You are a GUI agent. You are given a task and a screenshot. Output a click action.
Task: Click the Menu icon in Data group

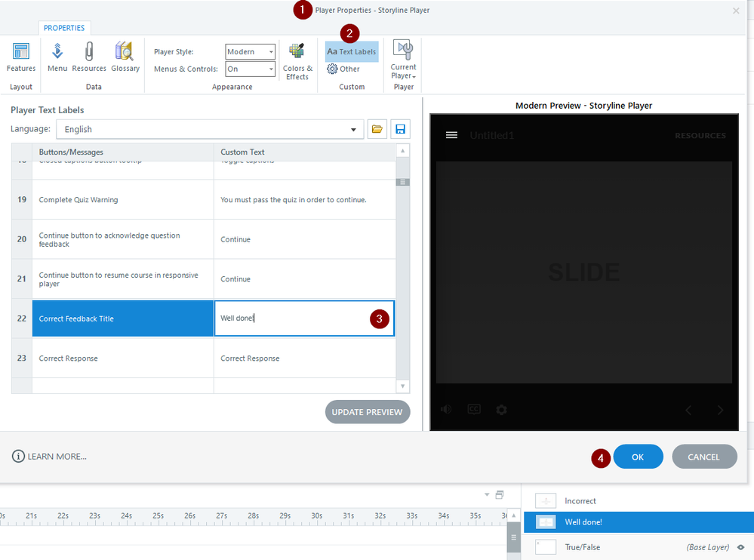click(x=57, y=57)
